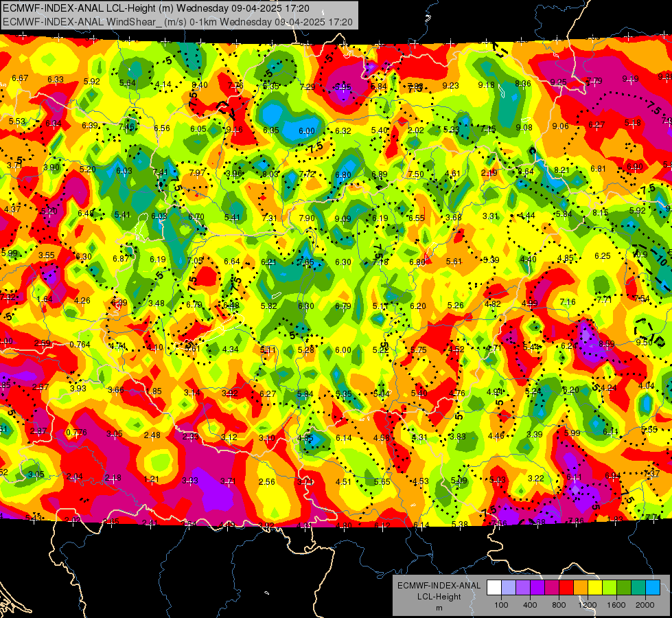Click the wind shear value 5.82

(x=268, y=306)
